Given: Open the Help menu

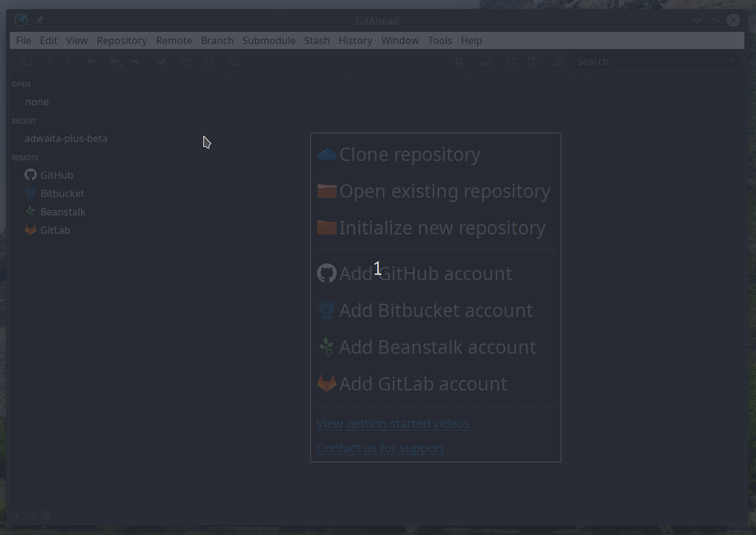Looking at the screenshot, I should click(471, 40).
